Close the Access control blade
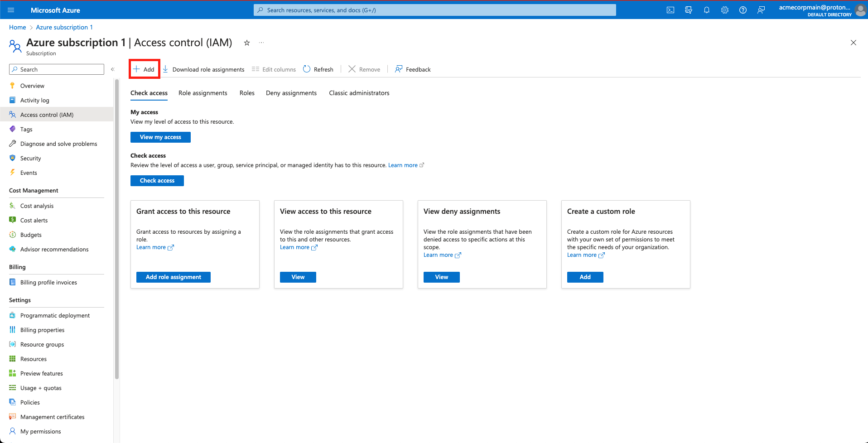868x443 pixels. [x=854, y=43]
